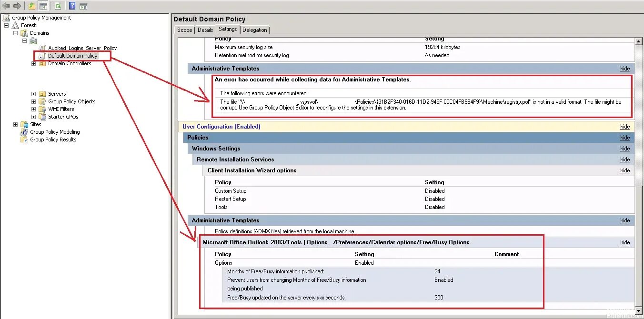Click the Domain Controllers OU folder icon
Viewport: 644px width, 319px height.
tap(42, 63)
